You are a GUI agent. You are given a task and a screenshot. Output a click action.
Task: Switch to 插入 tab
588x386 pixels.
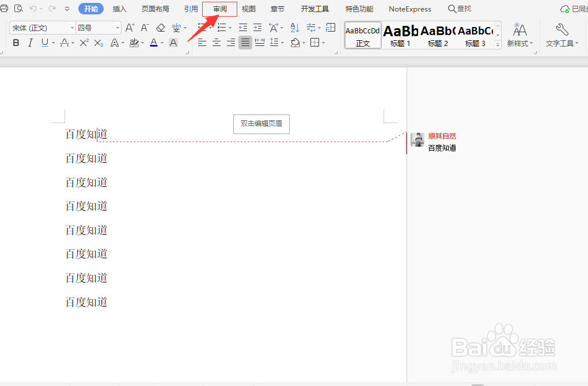click(120, 9)
